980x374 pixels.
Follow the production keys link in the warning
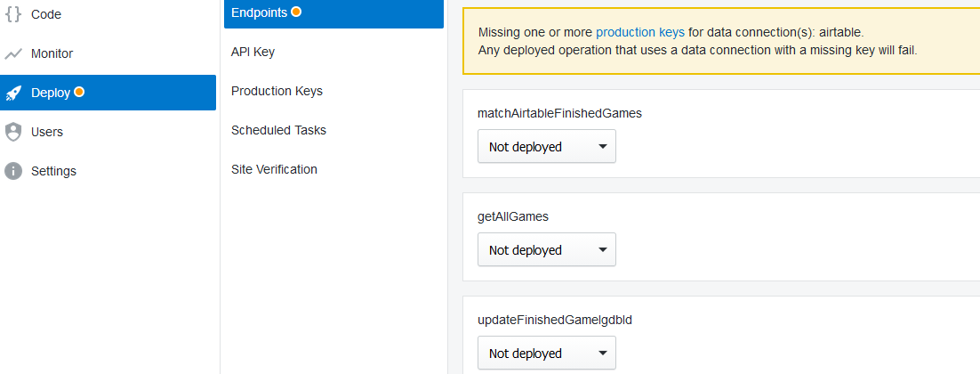click(639, 32)
